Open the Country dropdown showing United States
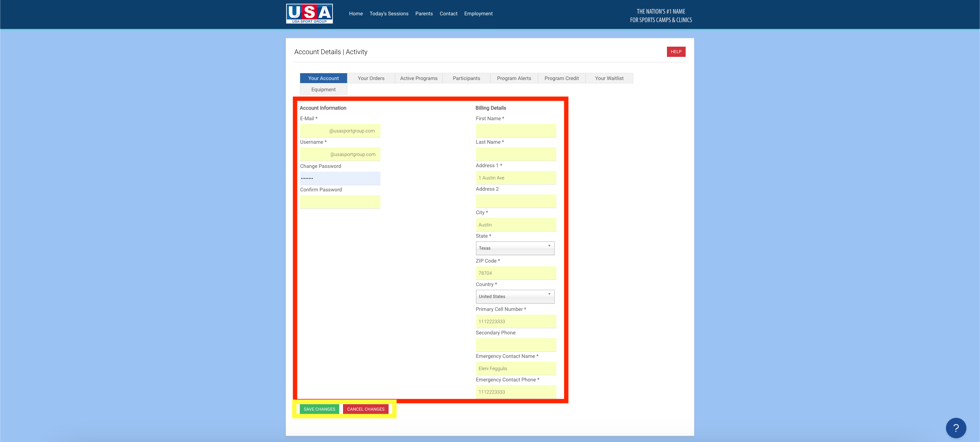 [x=515, y=297]
